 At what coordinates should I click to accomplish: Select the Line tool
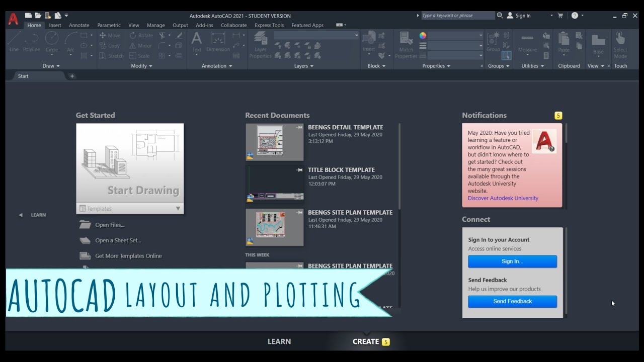point(14,42)
